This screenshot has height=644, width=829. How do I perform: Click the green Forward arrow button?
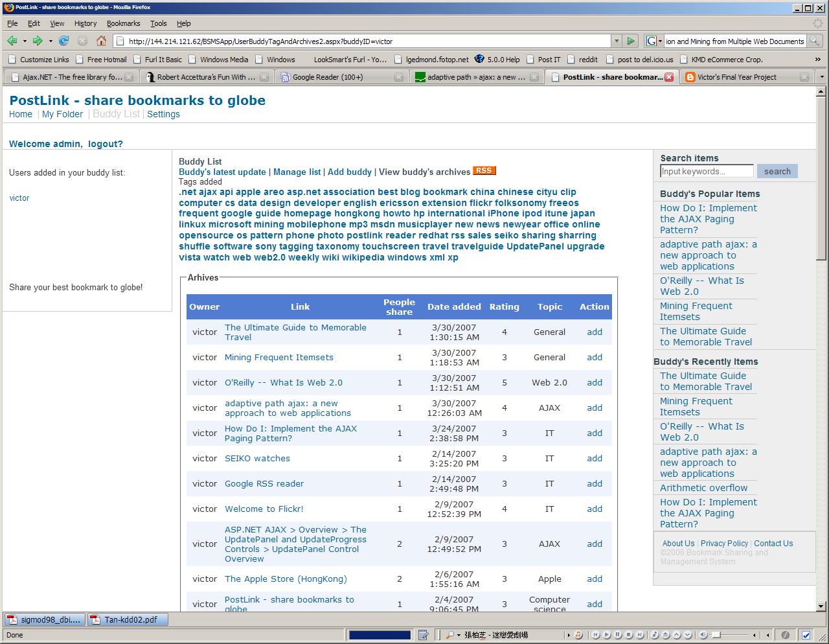point(38,41)
